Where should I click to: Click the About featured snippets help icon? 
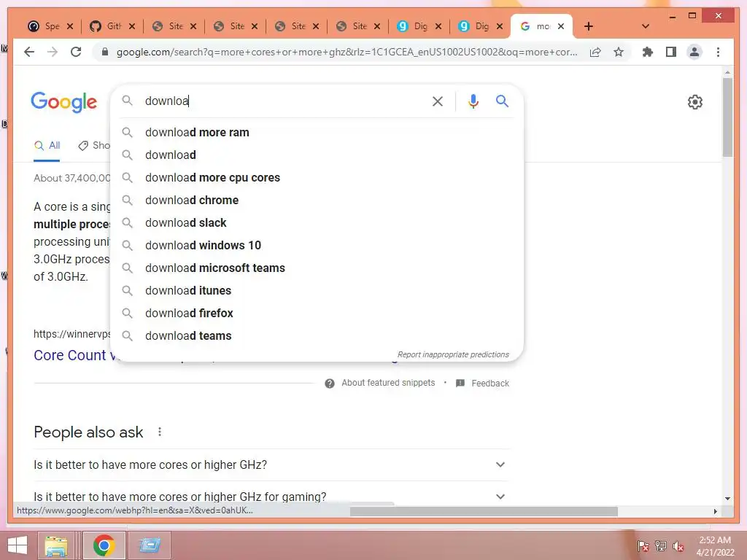pyautogui.click(x=329, y=384)
